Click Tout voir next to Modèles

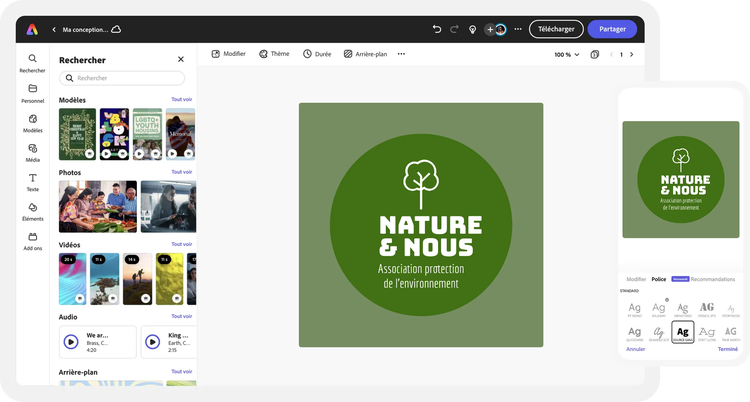pyautogui.click(x=182, y=100)
